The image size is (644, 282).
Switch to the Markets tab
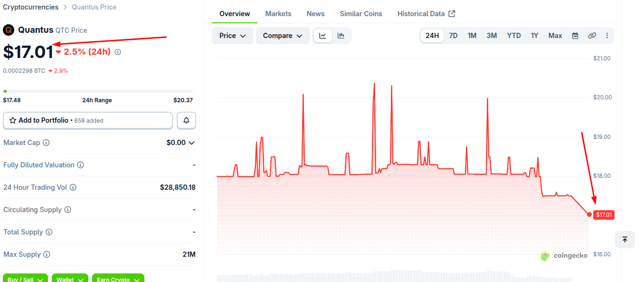(x=278, y=14)
